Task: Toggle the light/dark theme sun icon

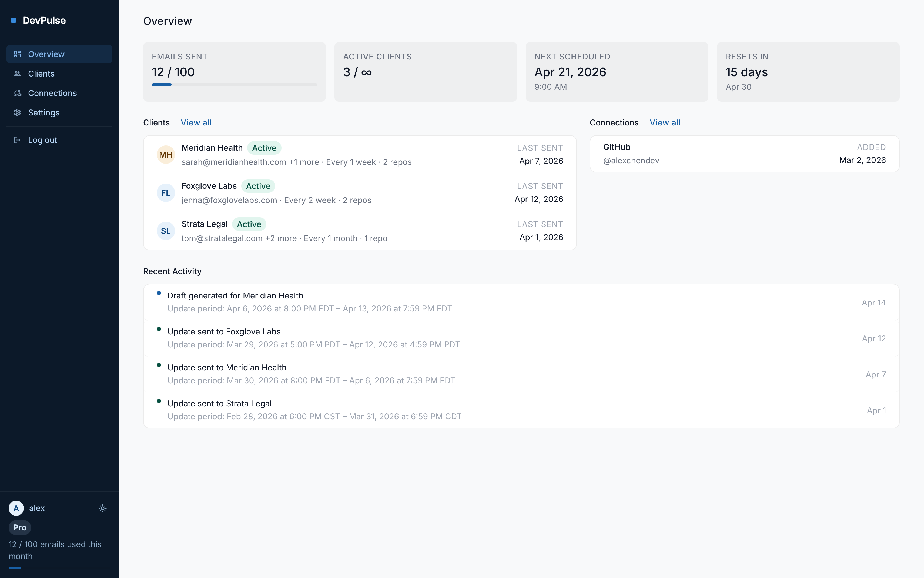Action: click(x=102, y=508)
